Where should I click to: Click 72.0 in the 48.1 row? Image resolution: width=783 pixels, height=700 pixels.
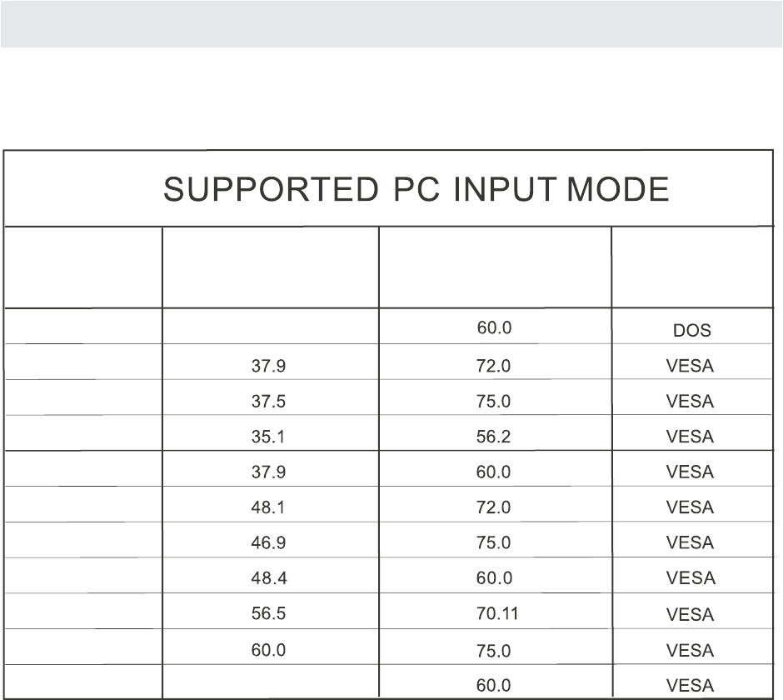[493, 507]
